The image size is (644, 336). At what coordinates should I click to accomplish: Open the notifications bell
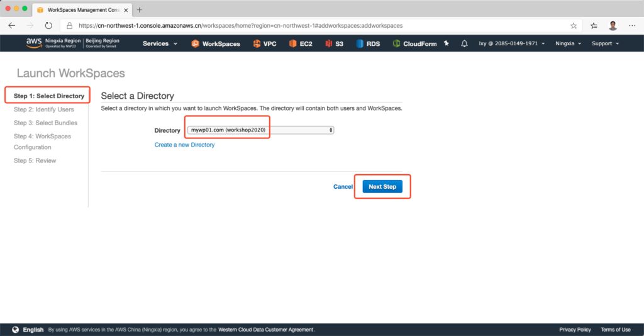[464, 43]
